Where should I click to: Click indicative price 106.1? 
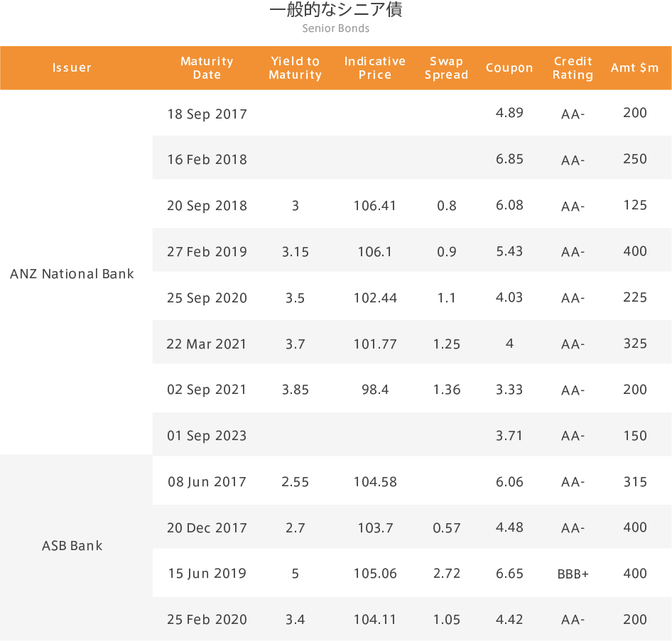point(374,251)
